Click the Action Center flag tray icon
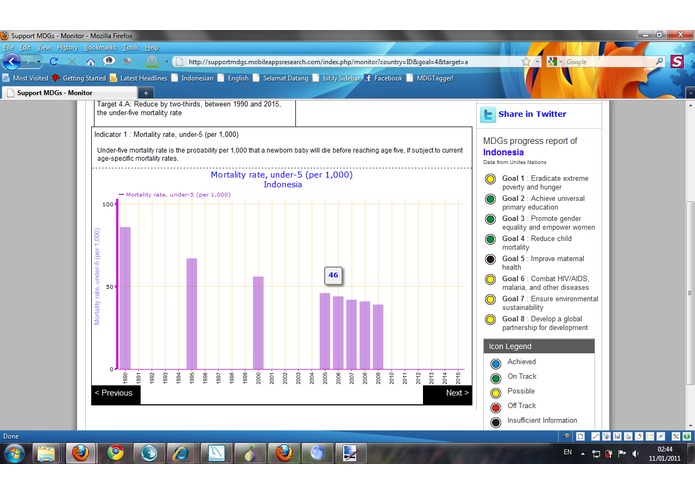 [x=622, y=453]
